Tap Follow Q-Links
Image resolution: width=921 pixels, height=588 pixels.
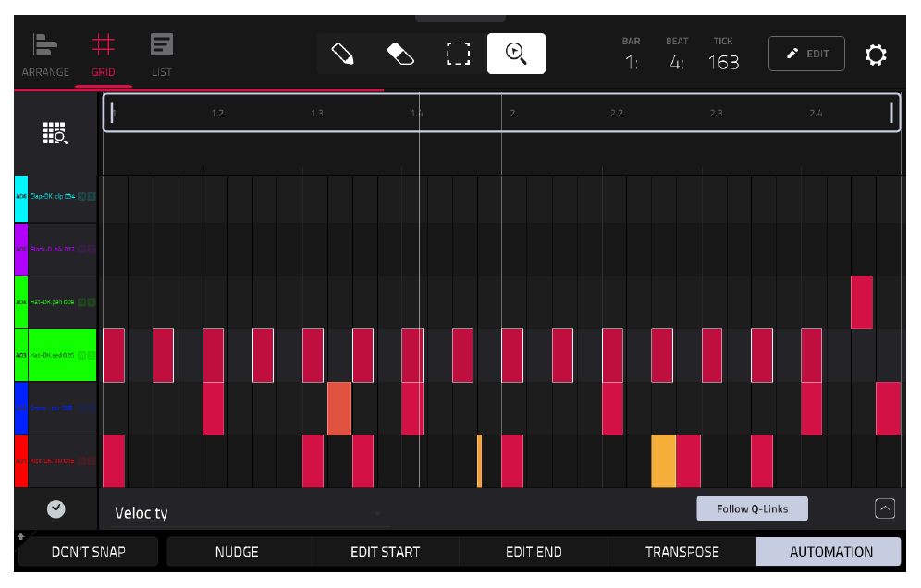[752, 508]
